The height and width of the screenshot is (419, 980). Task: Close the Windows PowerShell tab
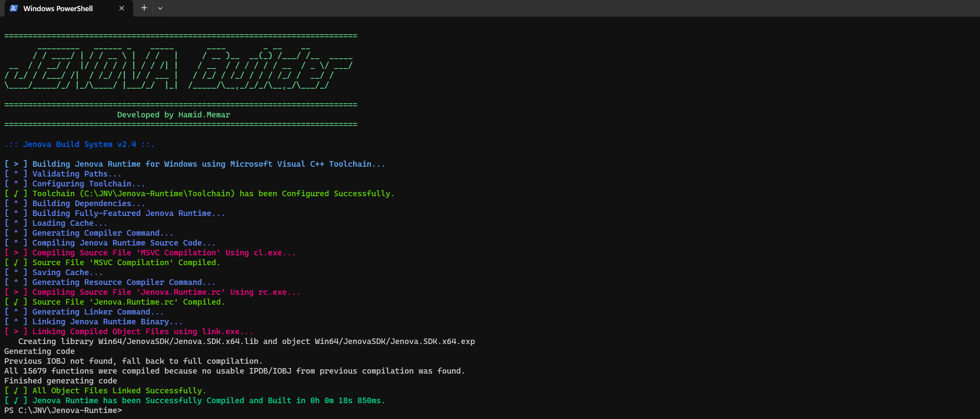tap(122, 8)
